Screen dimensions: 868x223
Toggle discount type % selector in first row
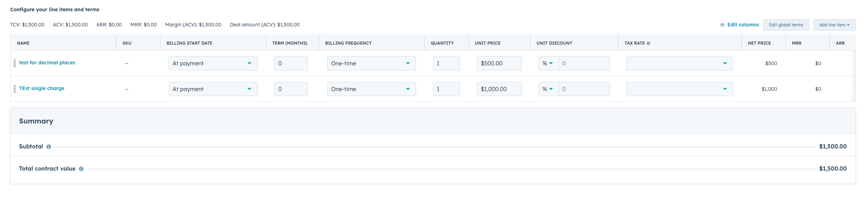(548, 63)
